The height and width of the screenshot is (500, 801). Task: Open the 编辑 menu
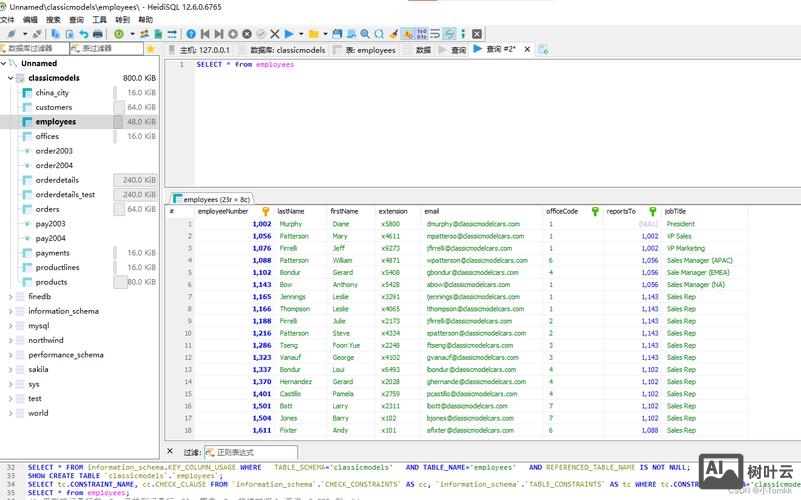click(30, 19)
